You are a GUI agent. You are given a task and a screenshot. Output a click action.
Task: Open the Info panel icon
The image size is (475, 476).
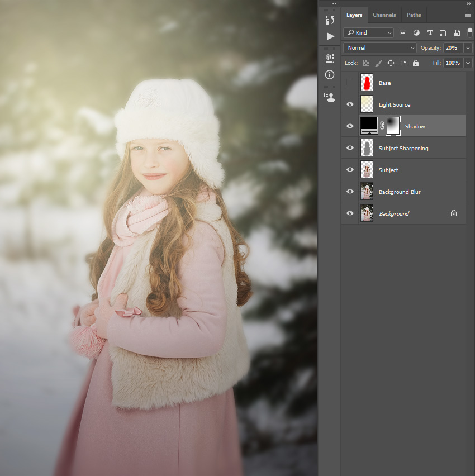(x=330, y=75)
